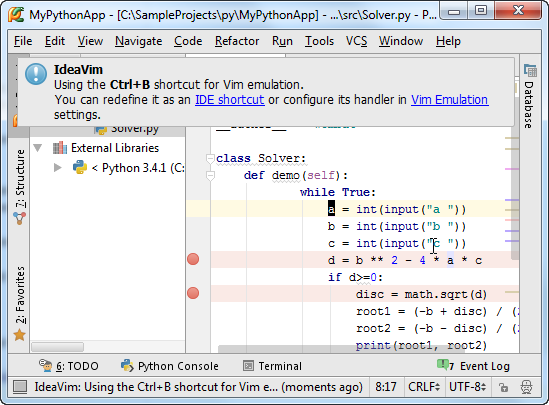Click the 8:17 cursor position indicator
The height and width of the screenshot is (405, 549).
[386, 387]
